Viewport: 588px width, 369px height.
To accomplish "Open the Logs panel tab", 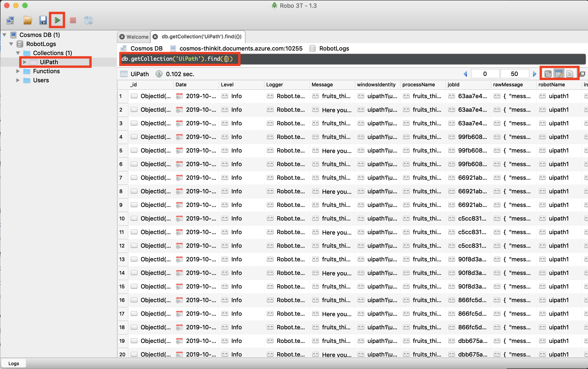I will point(14,363).
